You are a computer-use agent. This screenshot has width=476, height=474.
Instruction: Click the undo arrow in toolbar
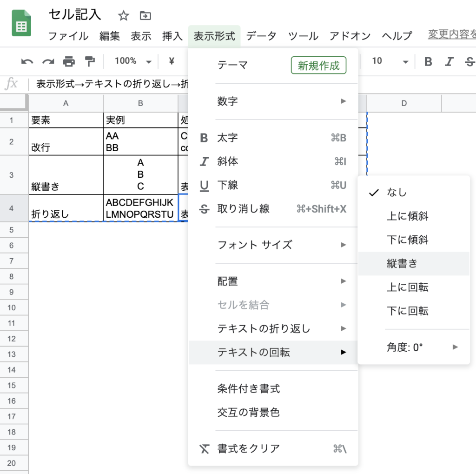pos(27,62)
